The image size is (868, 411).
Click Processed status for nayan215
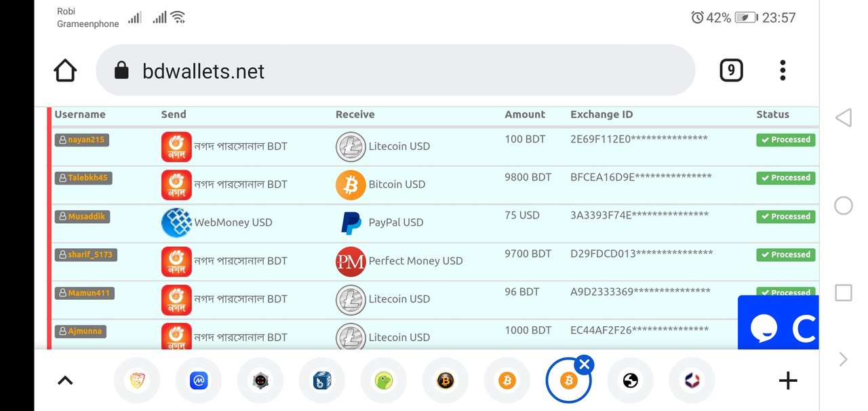[786, 140]
